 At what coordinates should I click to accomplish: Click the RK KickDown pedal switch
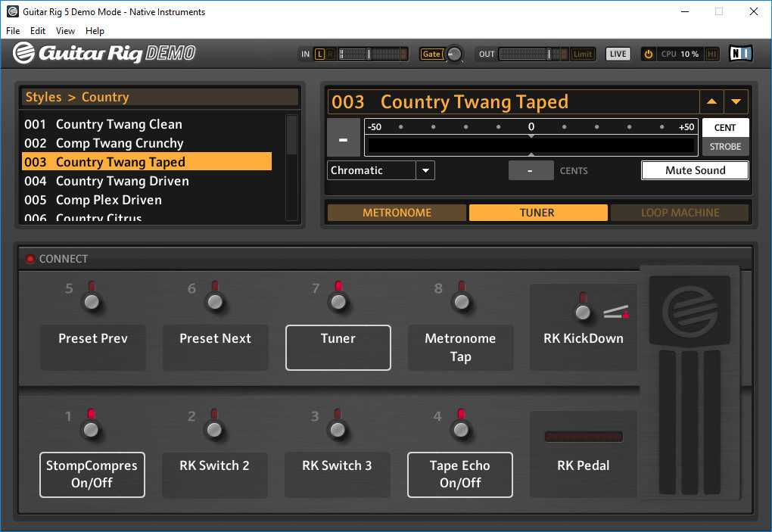tap(583, 312)
